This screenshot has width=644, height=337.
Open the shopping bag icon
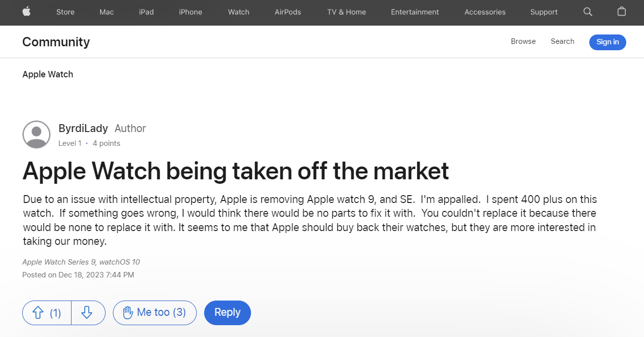tap(622, 12)
